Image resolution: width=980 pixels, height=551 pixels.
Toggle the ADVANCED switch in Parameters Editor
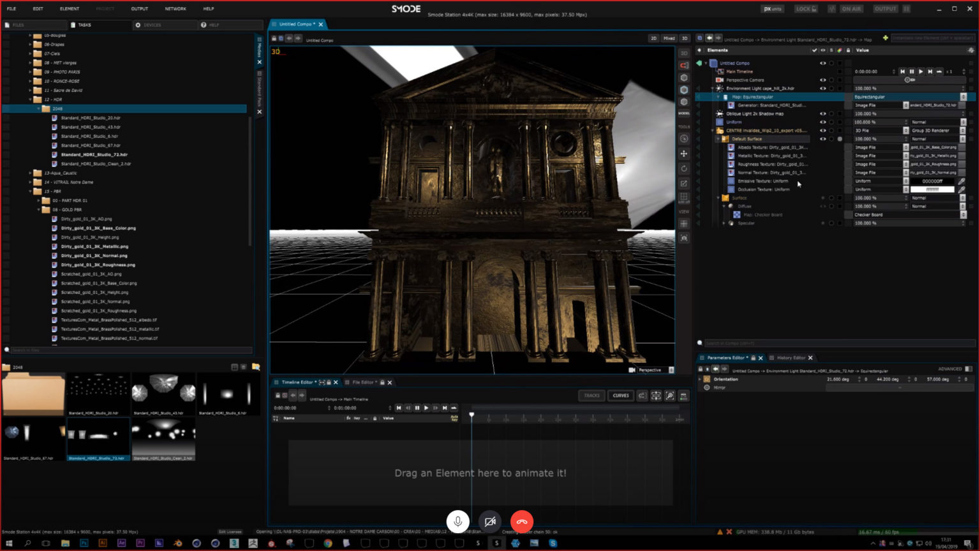(x=969, y=369)
